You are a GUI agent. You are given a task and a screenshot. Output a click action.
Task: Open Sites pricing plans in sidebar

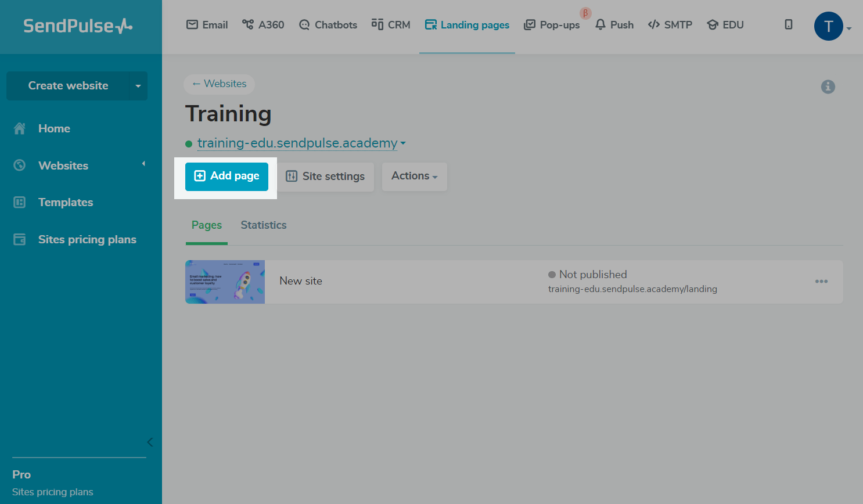pyautogui.click(x=87, y=239)
